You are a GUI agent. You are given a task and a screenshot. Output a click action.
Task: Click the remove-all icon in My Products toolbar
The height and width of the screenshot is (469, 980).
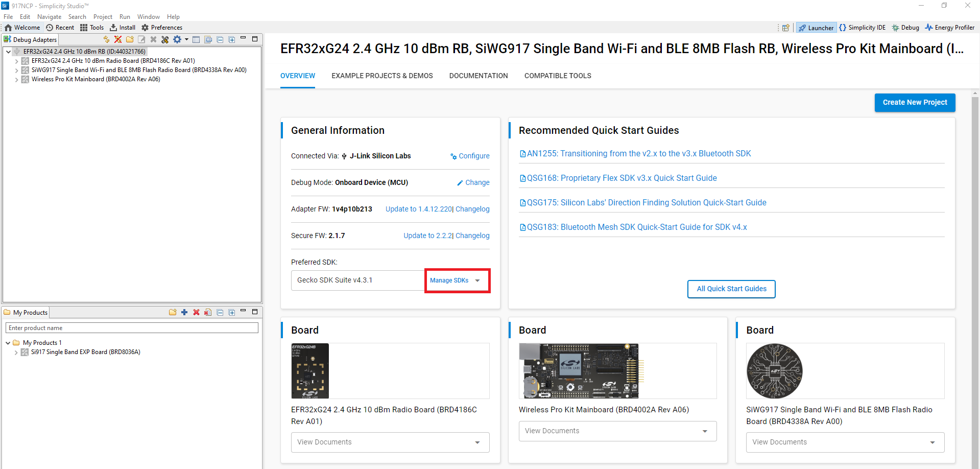point(208,312)
